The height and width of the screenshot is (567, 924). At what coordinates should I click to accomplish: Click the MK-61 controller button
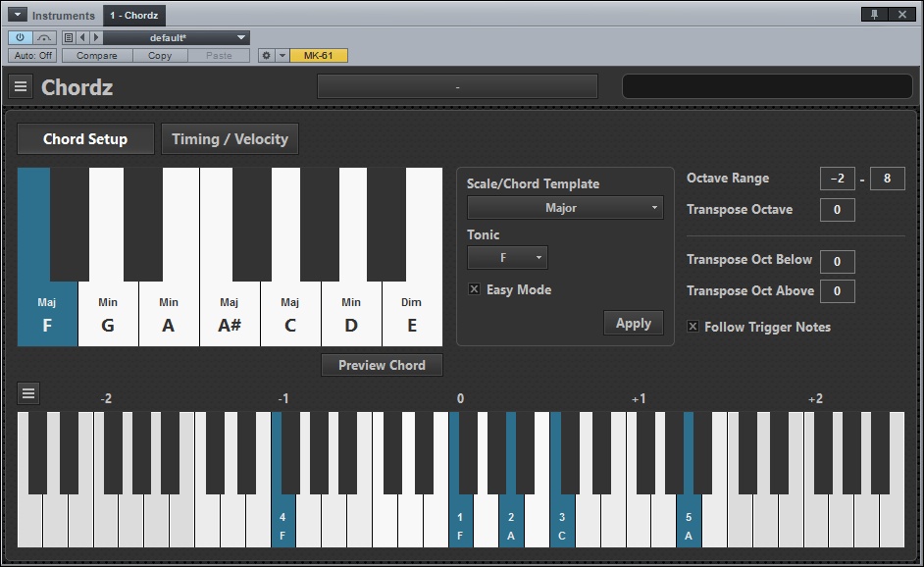318,55
